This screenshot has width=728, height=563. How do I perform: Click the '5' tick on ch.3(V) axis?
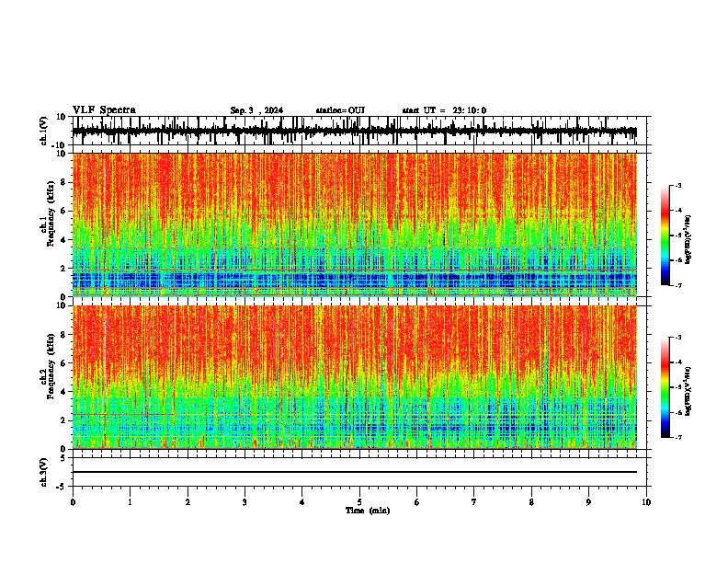click(64, 458)
